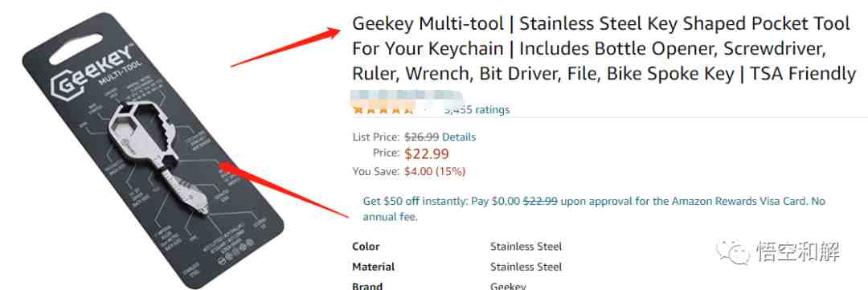The width and height of the screenshot is (868, 290).
Task: Click the gold star rating icons
Action: (383, 109)
